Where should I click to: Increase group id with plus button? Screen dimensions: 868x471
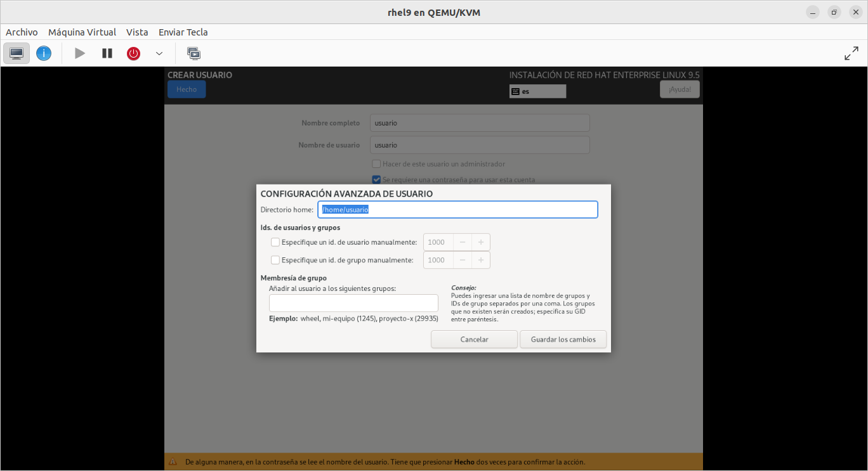point(481,260)
